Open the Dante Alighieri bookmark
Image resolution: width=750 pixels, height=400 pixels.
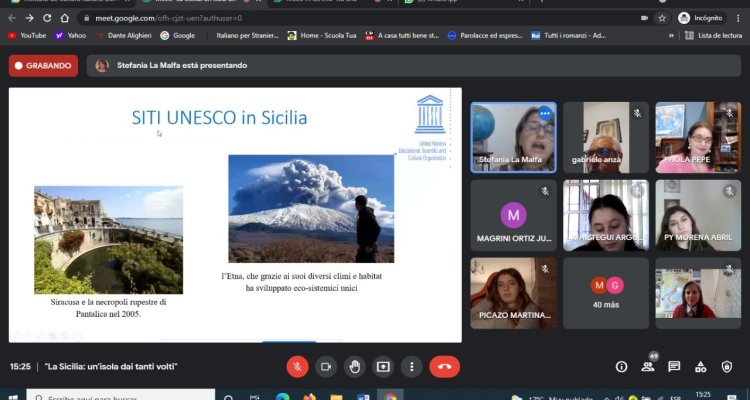coord(124,35)
